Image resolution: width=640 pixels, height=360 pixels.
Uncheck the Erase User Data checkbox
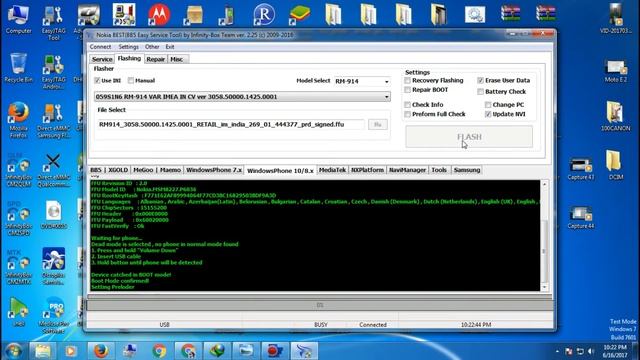pyautogui.click(x=480, y=80)
